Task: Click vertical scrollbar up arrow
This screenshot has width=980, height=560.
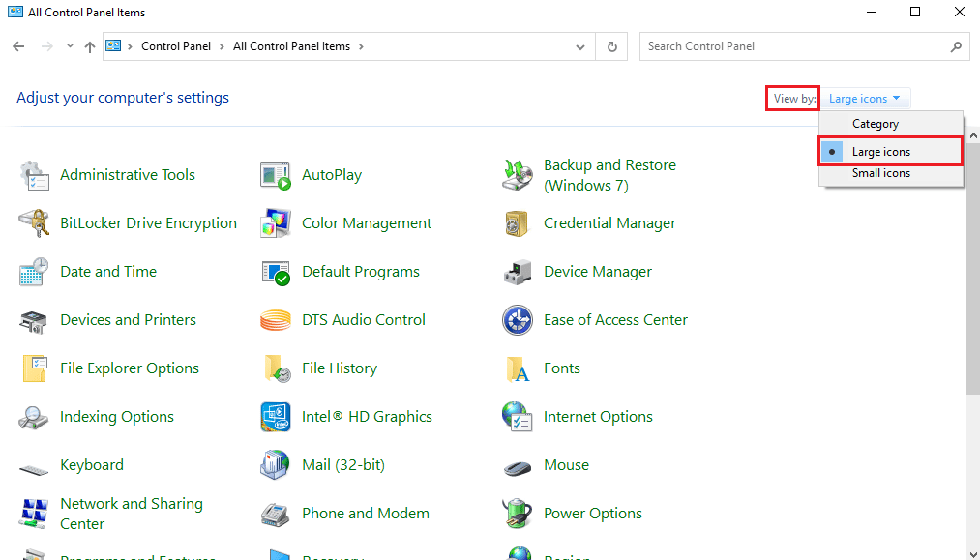Action: (973, 134)
